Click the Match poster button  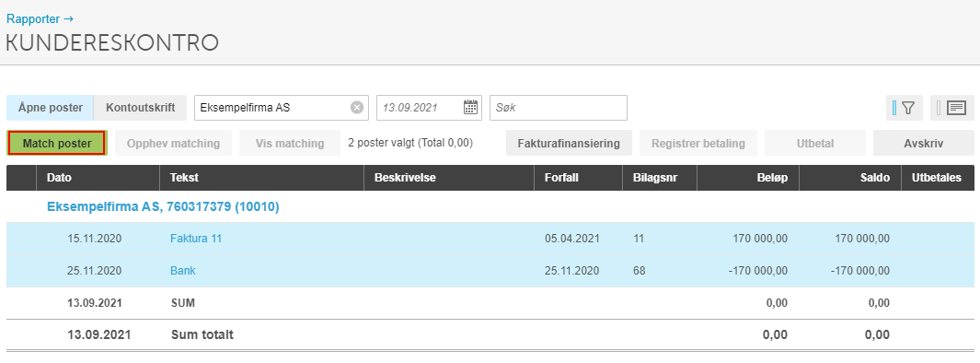click(x=57, y=144)
